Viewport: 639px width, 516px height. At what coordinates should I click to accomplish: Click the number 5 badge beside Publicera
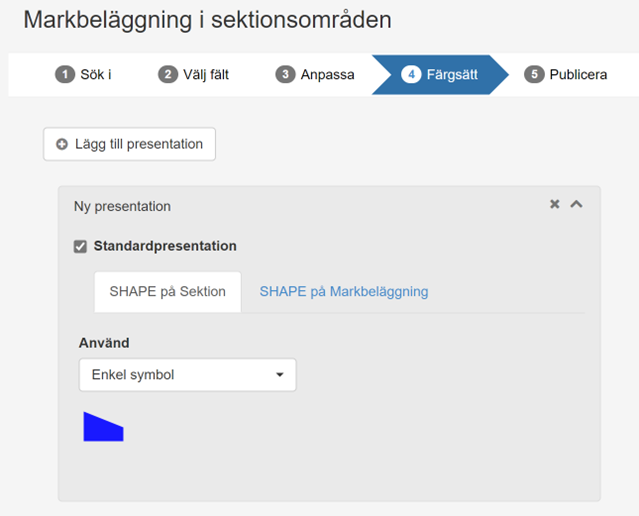click(x=534, y=75)
